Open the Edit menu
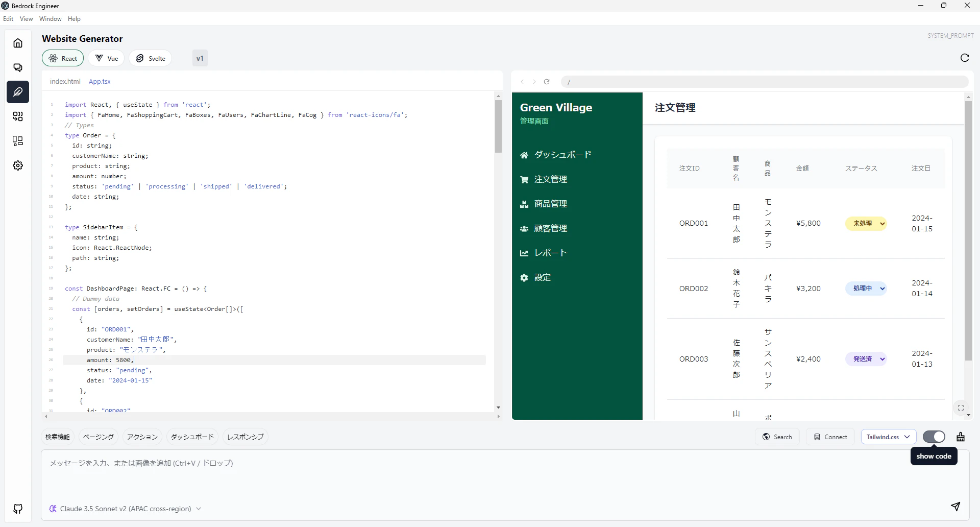This screenshot has height=527, width=980. (x=8, y=19)
